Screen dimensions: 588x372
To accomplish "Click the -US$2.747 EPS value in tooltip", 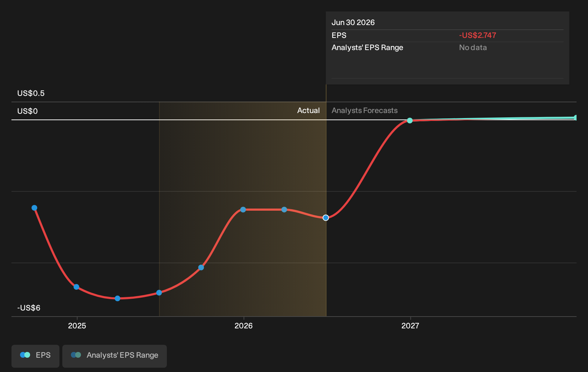I will coord(478,35).
